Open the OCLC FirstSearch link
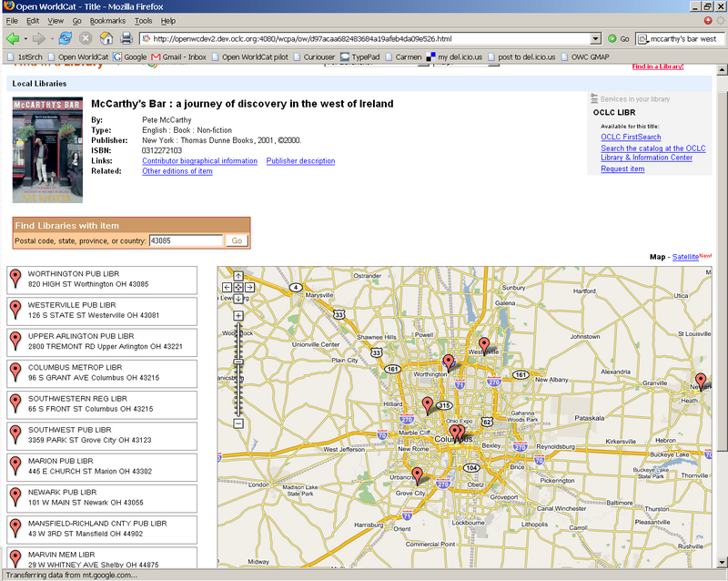This screenshot has width=728, height=581. click(631, 137)
